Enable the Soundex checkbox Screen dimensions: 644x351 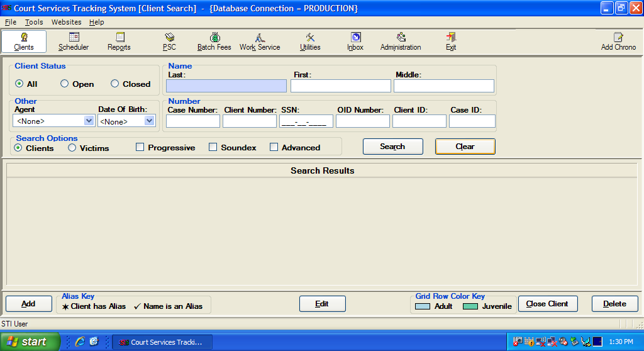(x=213, y=147)
